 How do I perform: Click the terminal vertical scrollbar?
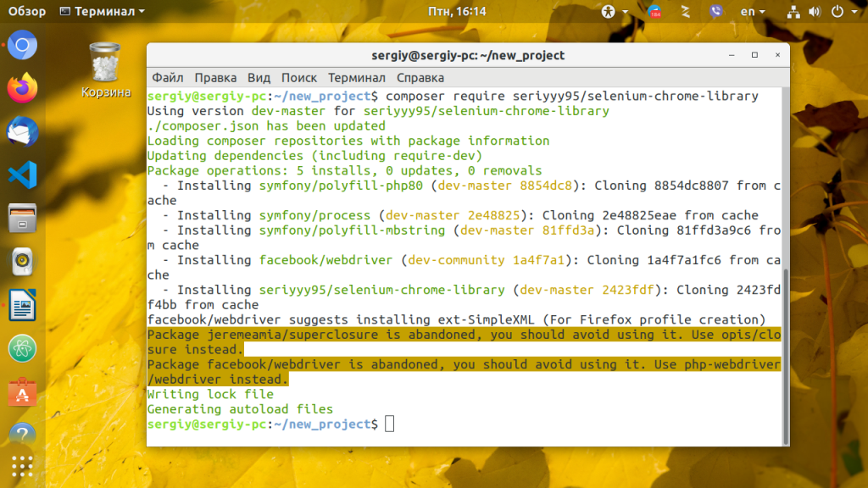[x=786, y=357]
